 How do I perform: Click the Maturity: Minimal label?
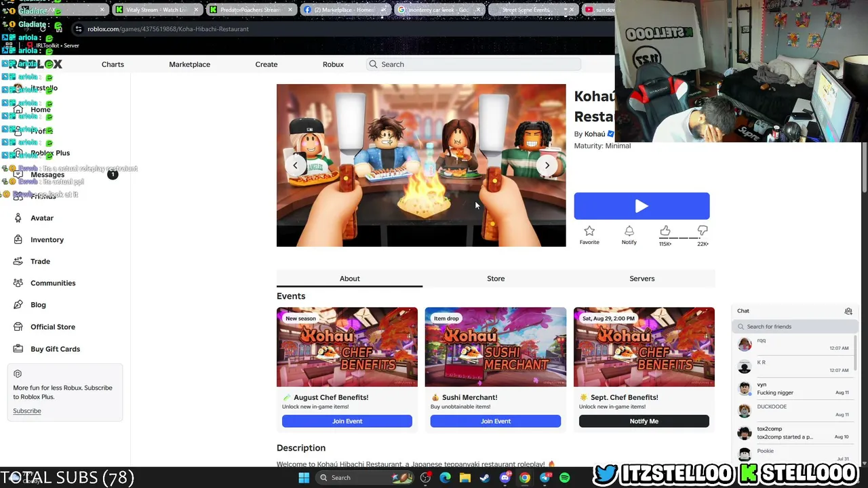(602, 146)
